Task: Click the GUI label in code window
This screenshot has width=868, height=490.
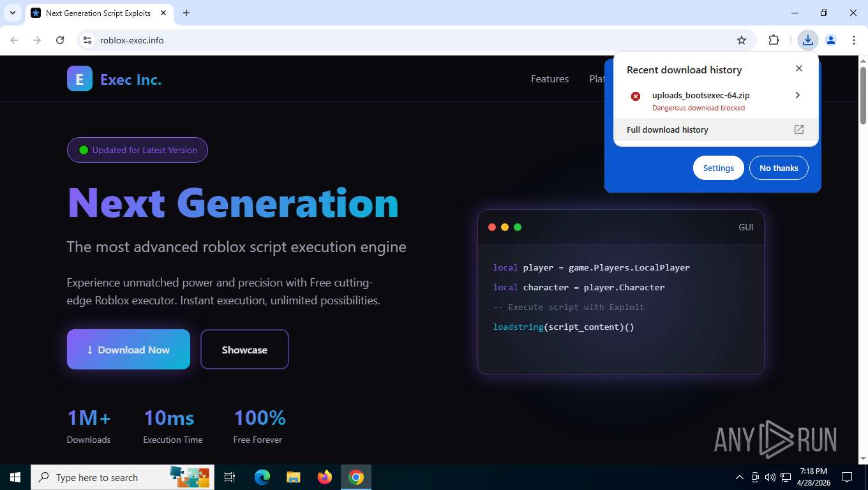Action: tap(746, 227)
